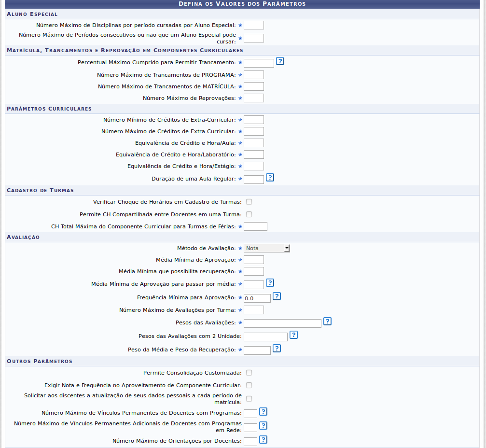Viewport: 486px width, 448px height.
Task: Enable Verificar Choque de Horários checkbox
Action: [x=249, y=202]
